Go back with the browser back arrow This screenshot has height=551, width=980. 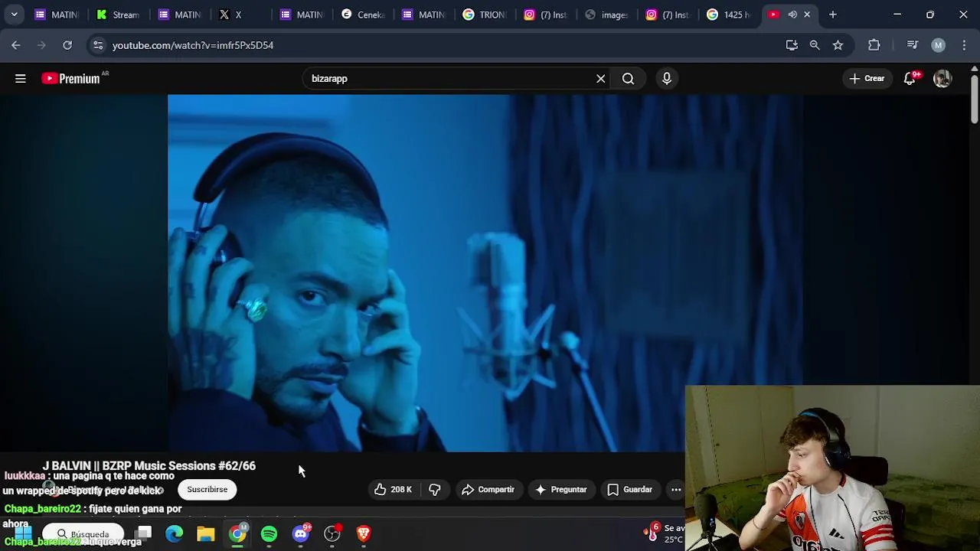pos(16,45)
